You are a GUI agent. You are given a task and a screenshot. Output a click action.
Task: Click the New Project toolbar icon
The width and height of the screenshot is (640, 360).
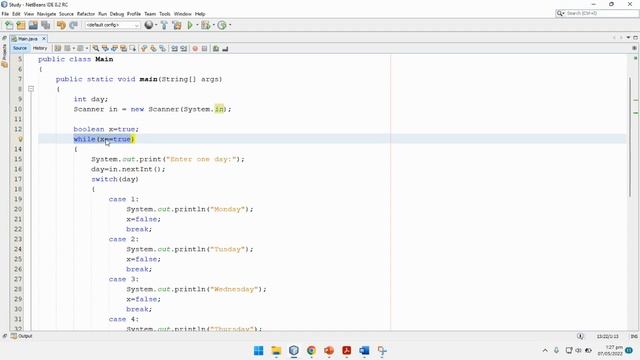[x=21, y=25]
